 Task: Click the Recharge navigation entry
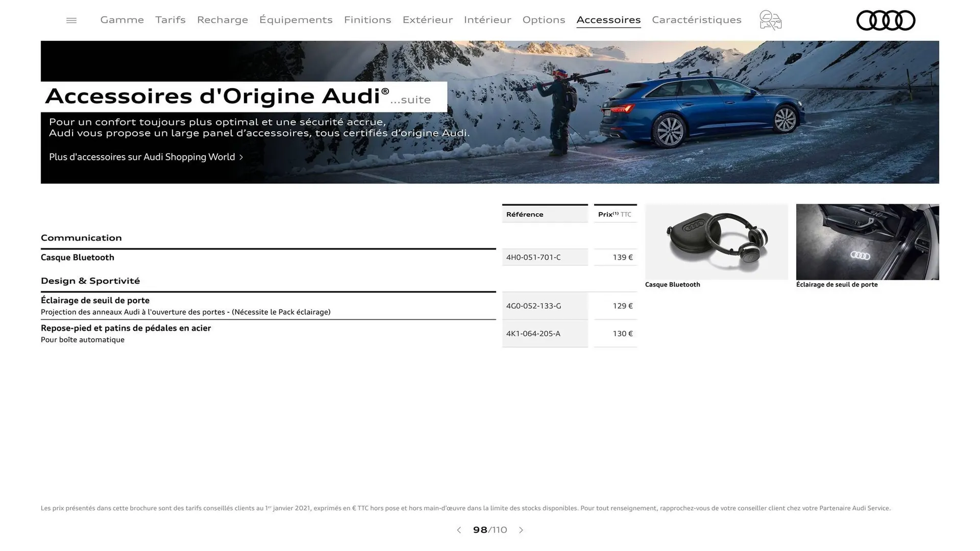222,20
